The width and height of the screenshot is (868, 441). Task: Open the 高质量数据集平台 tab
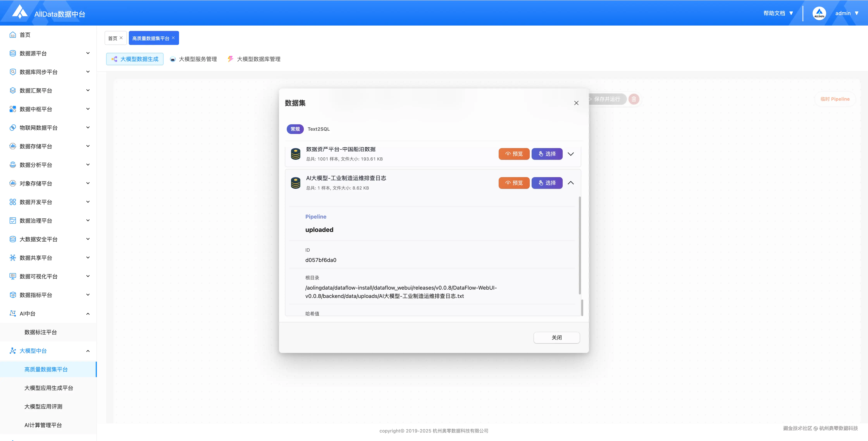[151, 38]
